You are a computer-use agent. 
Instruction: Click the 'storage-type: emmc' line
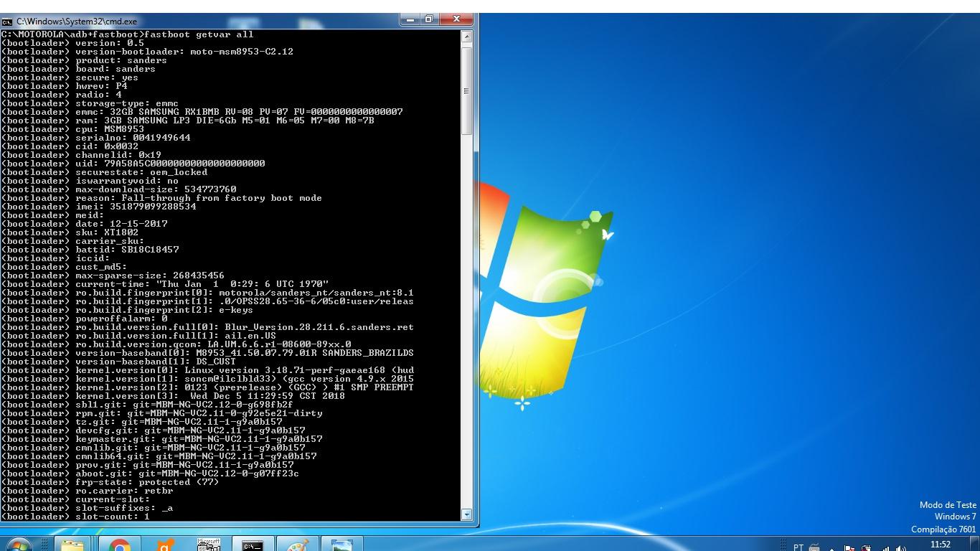[90, 103]
